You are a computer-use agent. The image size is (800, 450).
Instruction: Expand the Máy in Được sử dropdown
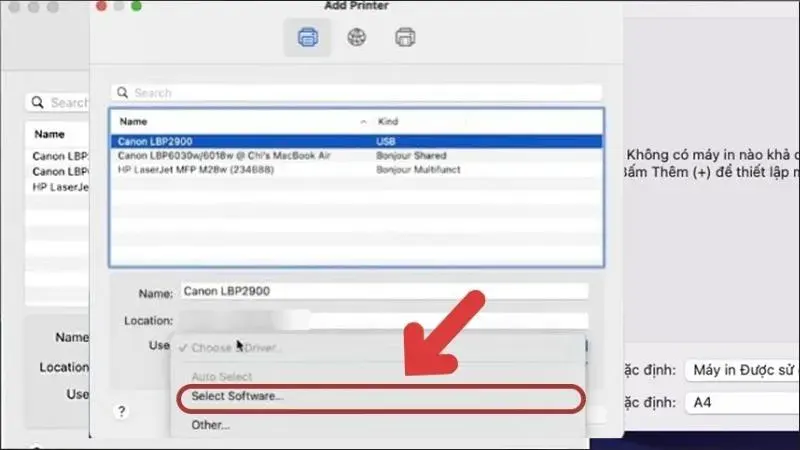tap(740, 371)
